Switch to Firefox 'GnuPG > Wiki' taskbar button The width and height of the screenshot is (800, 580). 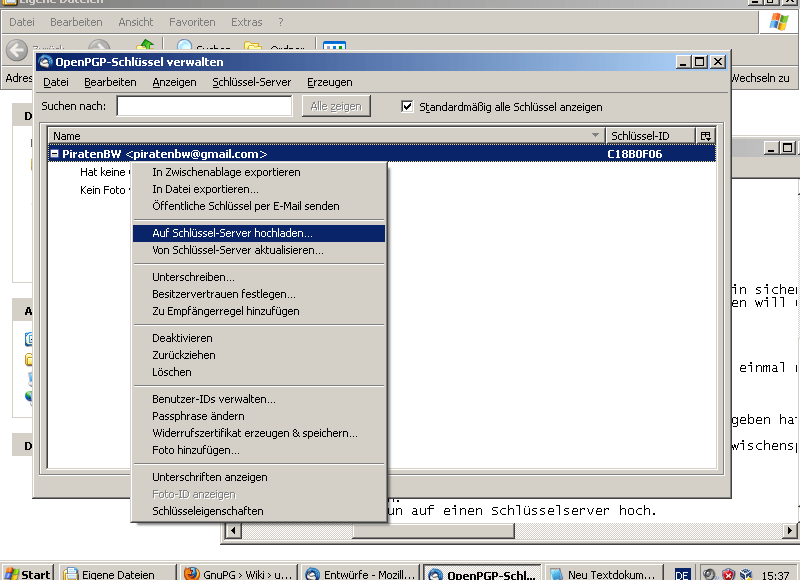(x=238, y=574)
